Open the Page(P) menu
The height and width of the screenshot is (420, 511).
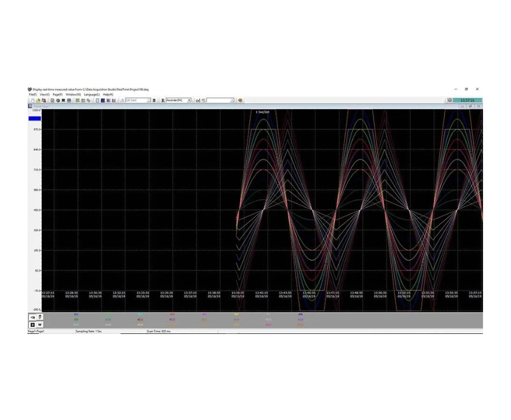(x=58, y=94)
